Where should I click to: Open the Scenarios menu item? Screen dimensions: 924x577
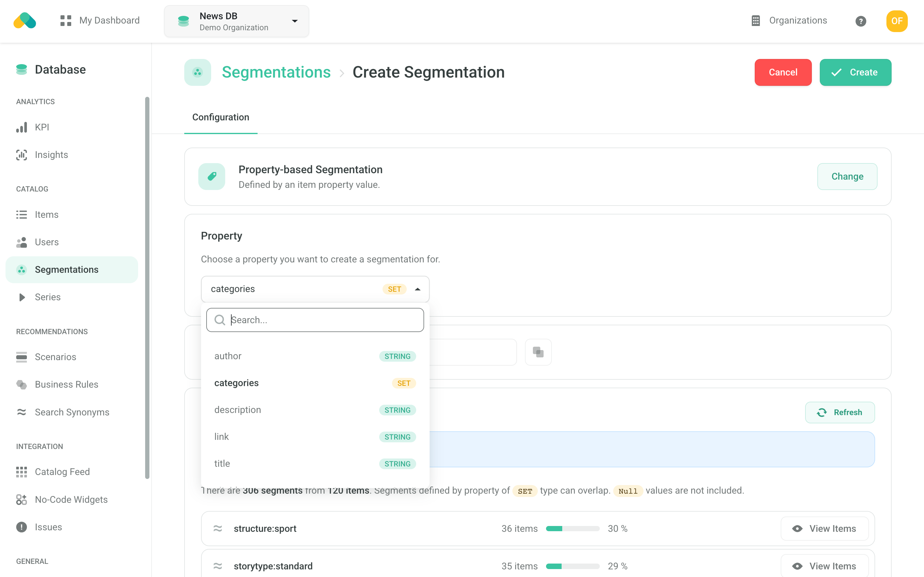(x=72, y=357)
